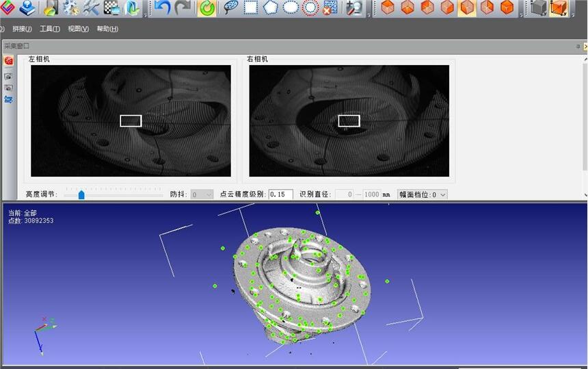
Task: Toggle the gray cube coordinate display
Action: pos(539,8)
